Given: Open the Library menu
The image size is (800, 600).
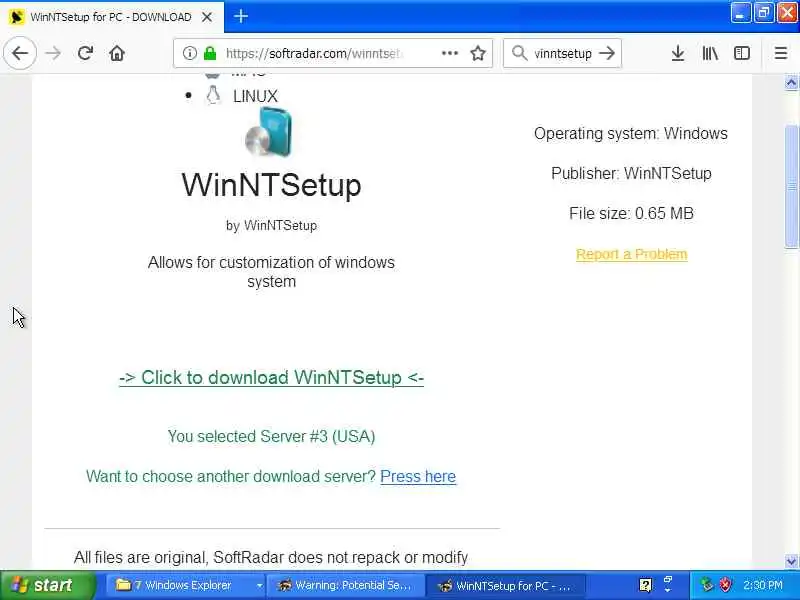Looking at the screenshot, I should click(710, 53).
